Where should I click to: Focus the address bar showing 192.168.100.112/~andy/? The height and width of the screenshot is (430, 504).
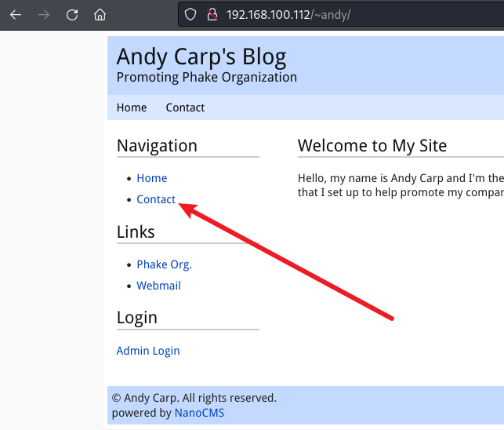click(x=314, y=15)
